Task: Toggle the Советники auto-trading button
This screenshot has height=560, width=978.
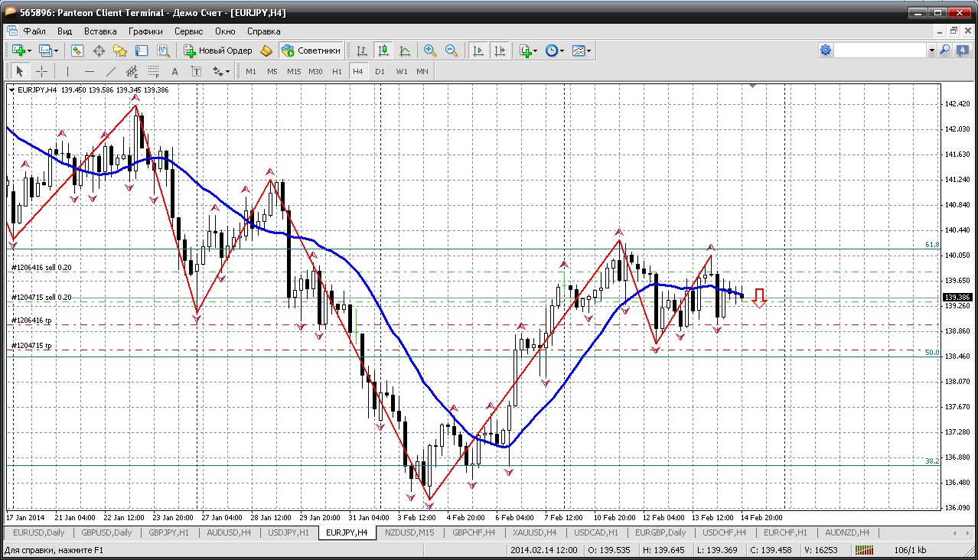Action: click(x=311, y=50)
